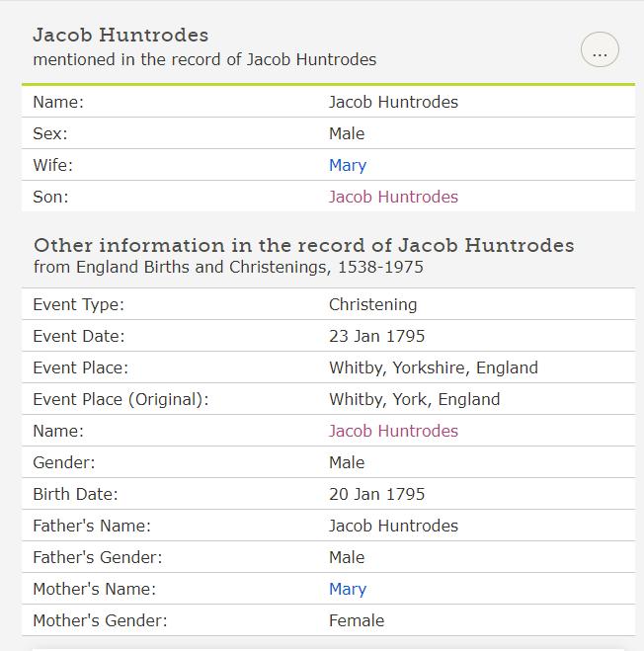Click the Birth Date 20 Jan 1795
This screenshot has width=644, height=651.
point(376,494)
